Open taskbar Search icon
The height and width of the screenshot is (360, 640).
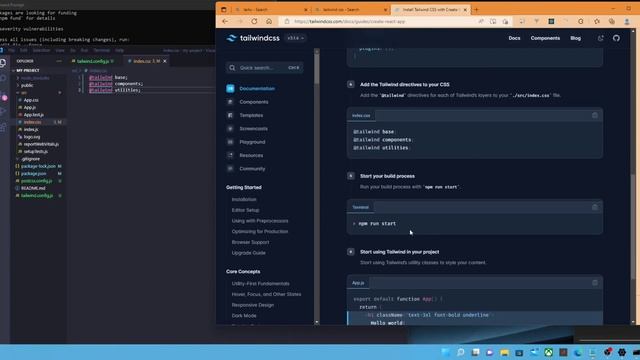(460, 352)
